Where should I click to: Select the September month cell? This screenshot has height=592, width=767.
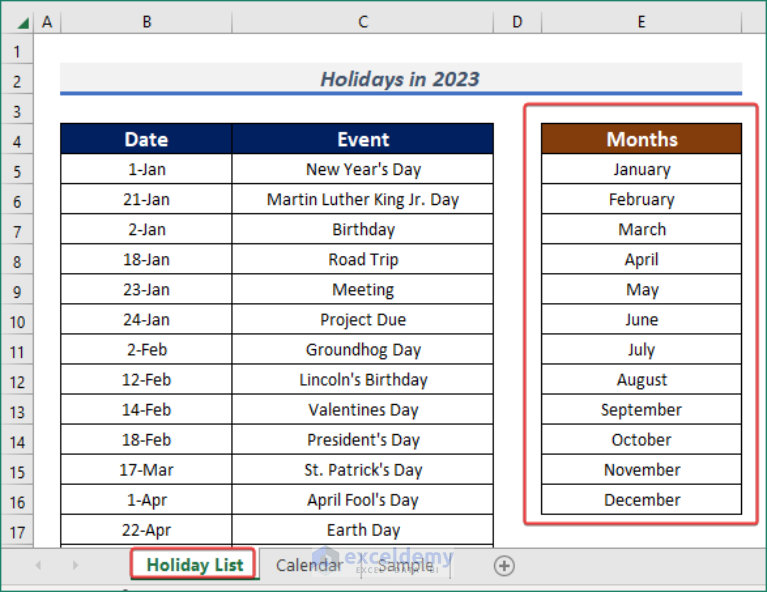tap(641, 410)
